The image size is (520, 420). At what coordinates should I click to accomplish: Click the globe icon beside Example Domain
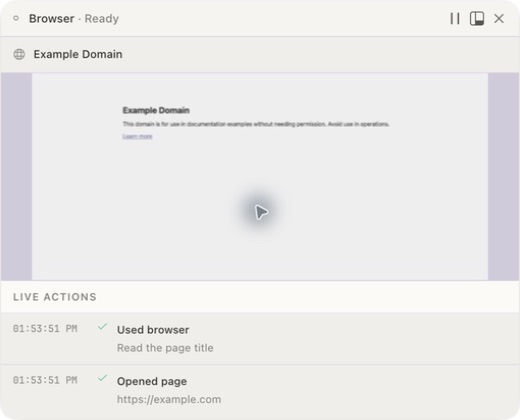[19, 54]
